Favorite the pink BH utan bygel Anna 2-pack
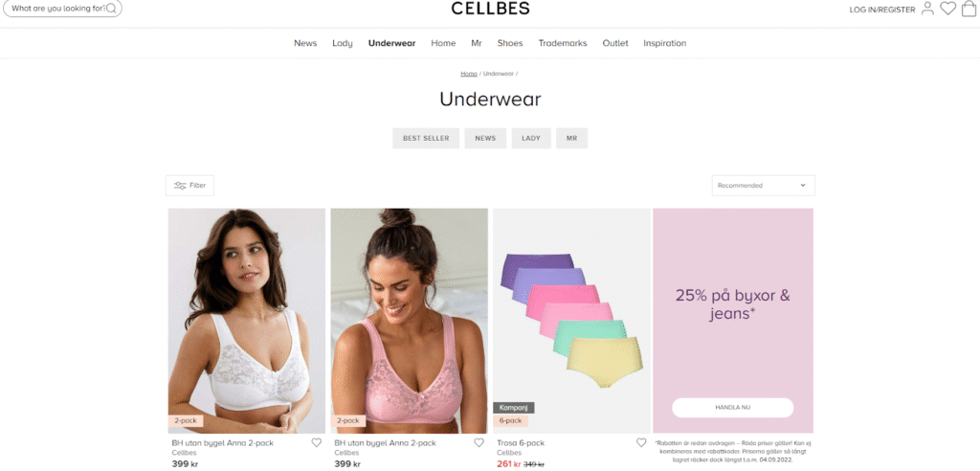Screen dimensions: 980x471 click(x=479, y=442)
